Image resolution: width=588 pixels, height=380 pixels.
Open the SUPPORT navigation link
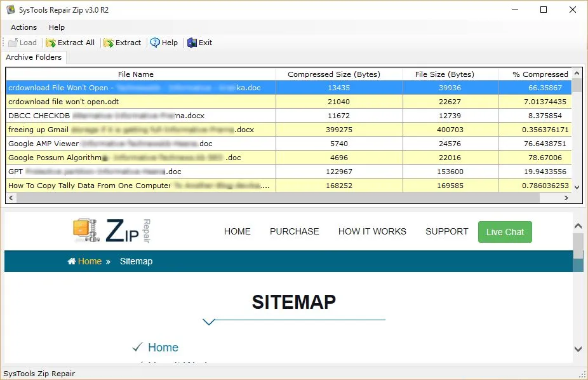[446, 231]
